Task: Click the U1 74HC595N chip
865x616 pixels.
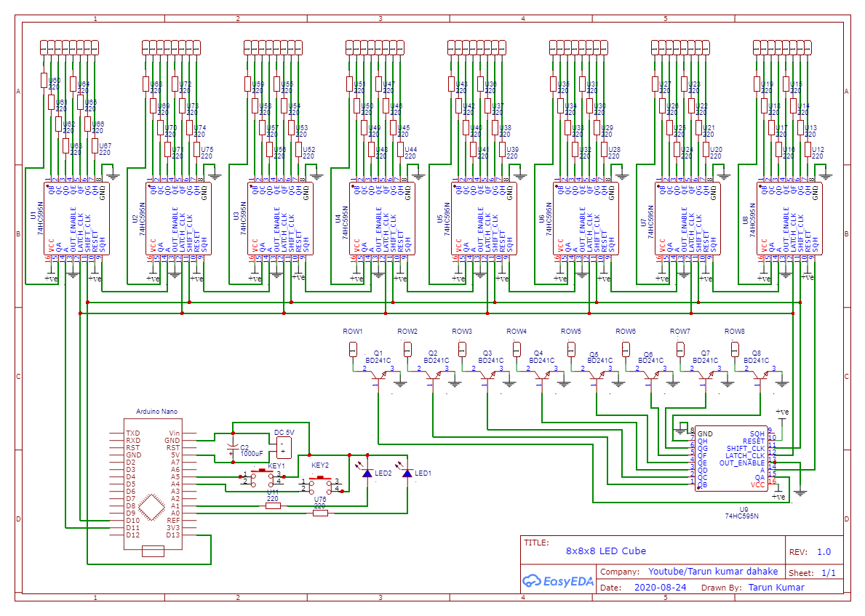Action: pos(76,218)
